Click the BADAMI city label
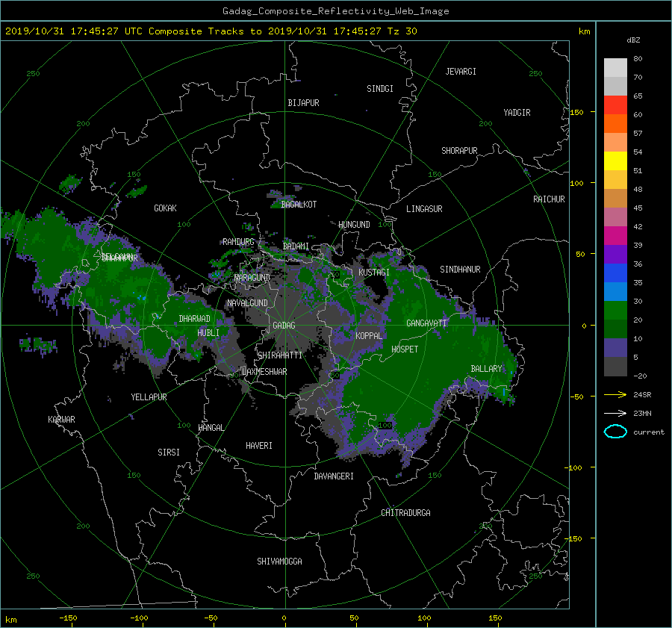This screenshot has height=628, width=672. coord(296,246)
